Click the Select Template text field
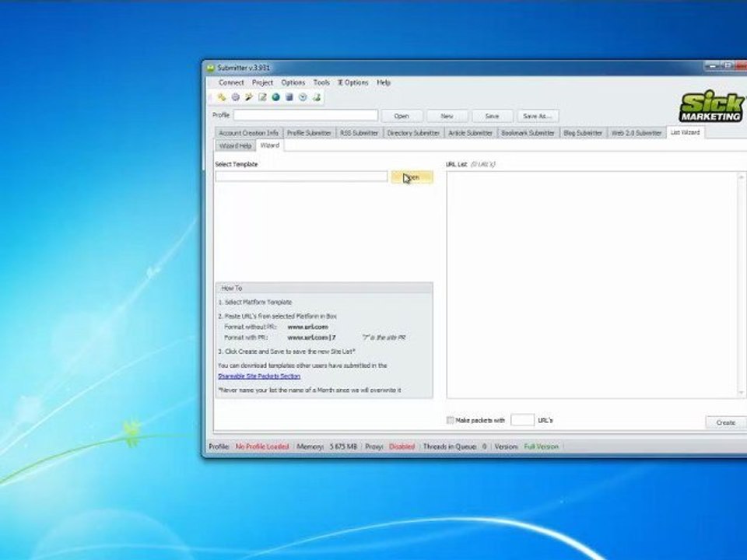Screen dimensions: 747x560 tap(302, 177)
